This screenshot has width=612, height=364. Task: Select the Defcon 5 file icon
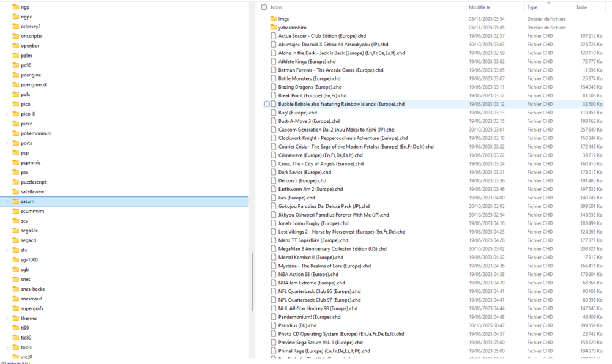tap(274, 180)
